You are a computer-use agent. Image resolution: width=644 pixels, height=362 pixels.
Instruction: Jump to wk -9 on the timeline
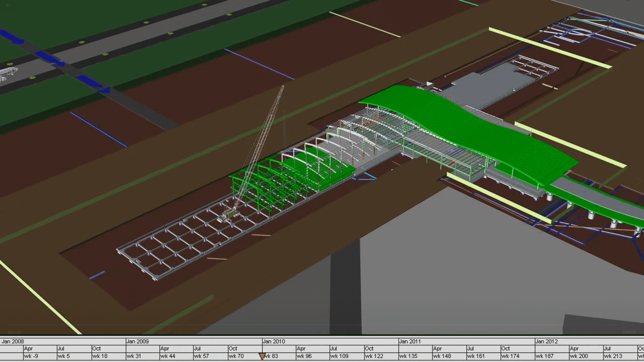click(x=31, y=356)
